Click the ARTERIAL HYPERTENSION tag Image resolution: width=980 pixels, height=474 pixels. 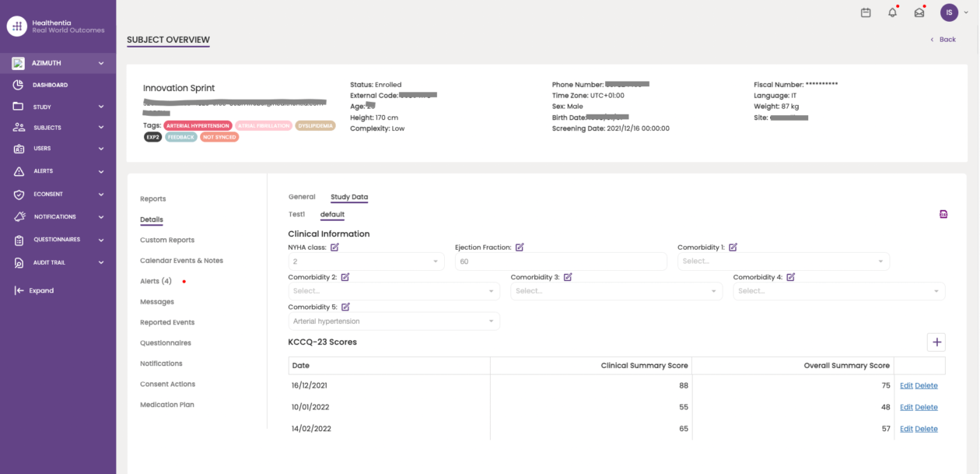198,125
